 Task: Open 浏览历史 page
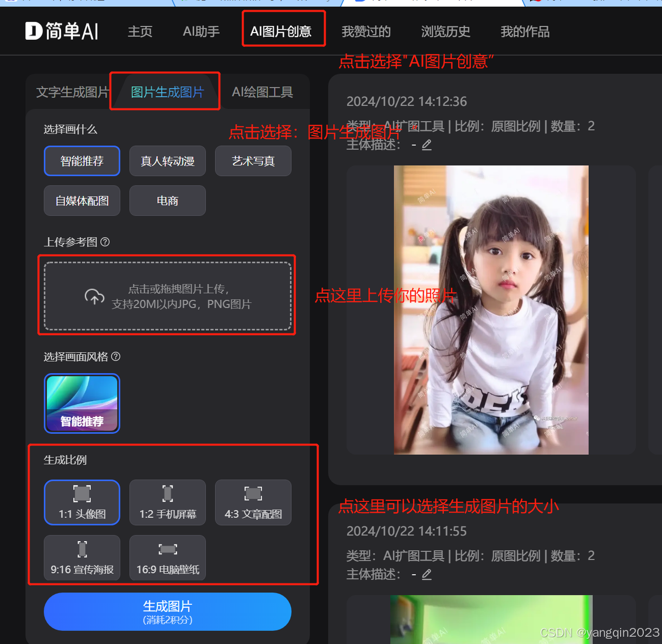[x=445, y=32]
